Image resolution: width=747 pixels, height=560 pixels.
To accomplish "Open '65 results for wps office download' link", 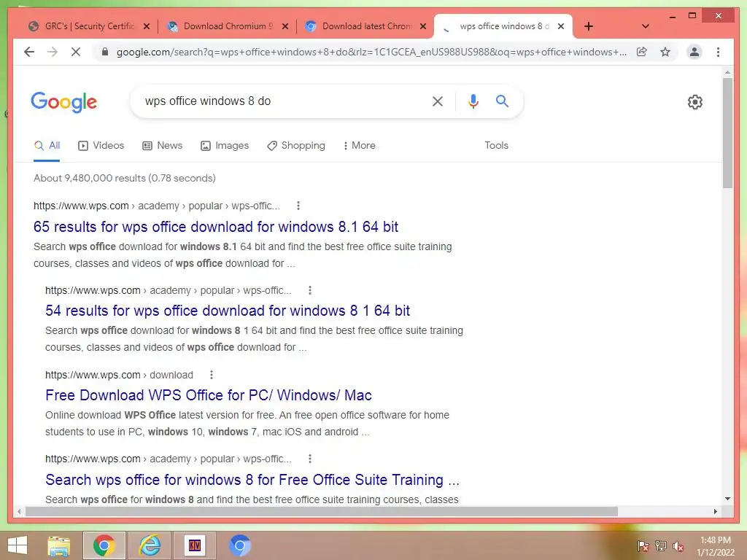I will click(x=216, y=227).
